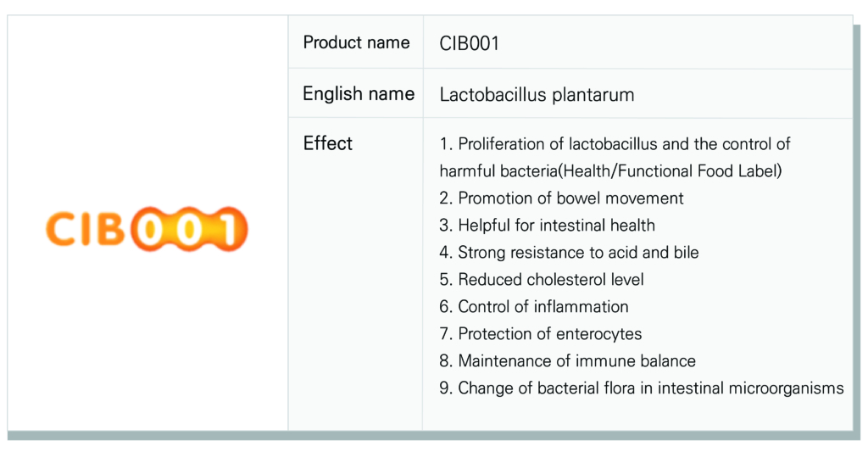Screen dimensions: 868x452
Task: Select the Product name label cell
Action: (356, 42)
